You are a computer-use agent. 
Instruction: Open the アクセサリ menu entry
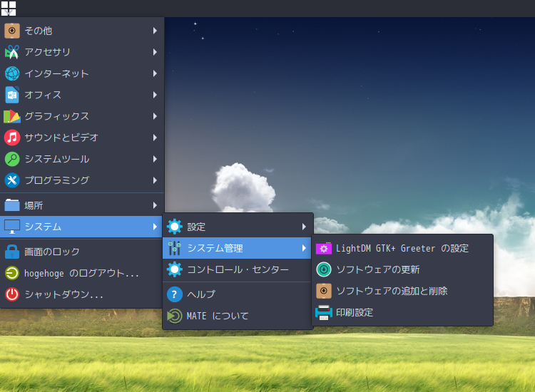pyautogui.click(x=82, y=52)
